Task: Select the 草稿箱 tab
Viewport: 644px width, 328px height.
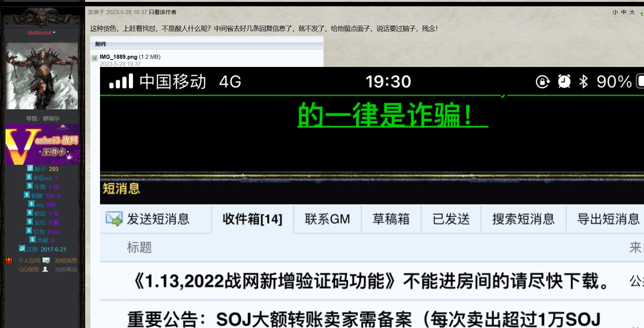Action: (x=391, y=219)
